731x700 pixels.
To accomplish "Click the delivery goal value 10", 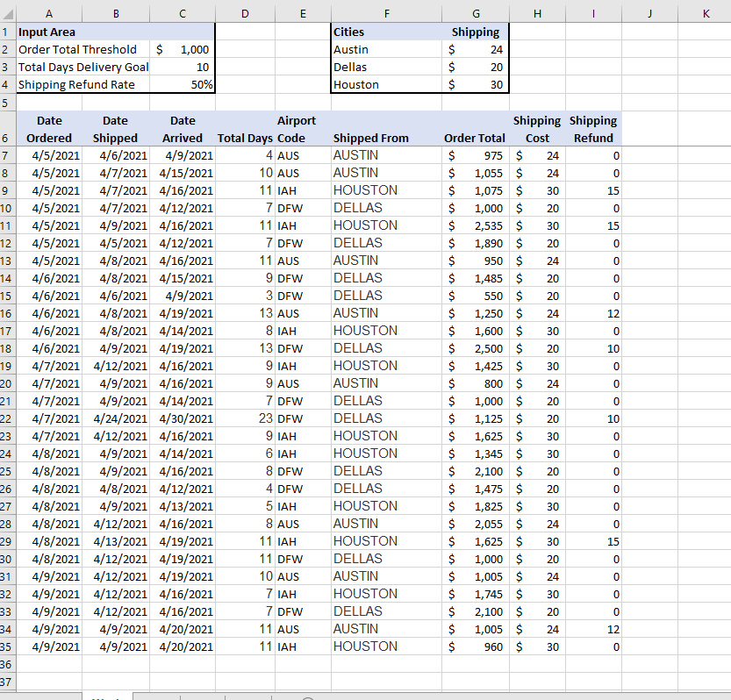I will (183, 68).
